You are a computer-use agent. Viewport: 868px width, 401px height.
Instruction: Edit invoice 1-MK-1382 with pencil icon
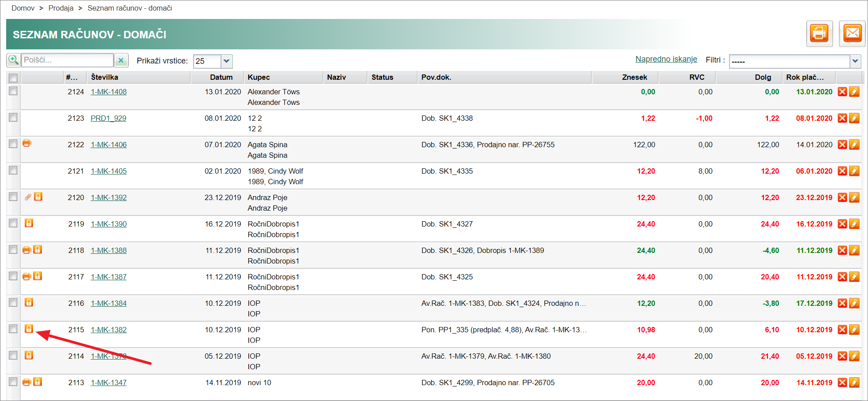(854, 330)
